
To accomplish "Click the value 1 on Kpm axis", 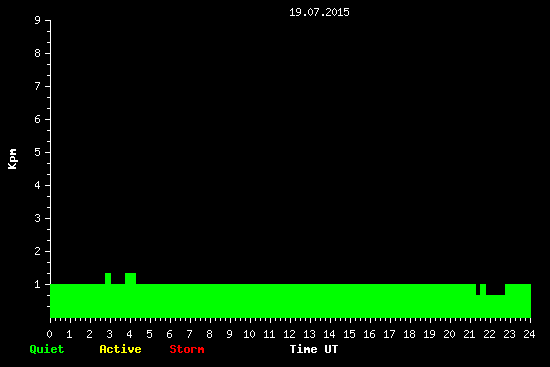I will 38,284.
